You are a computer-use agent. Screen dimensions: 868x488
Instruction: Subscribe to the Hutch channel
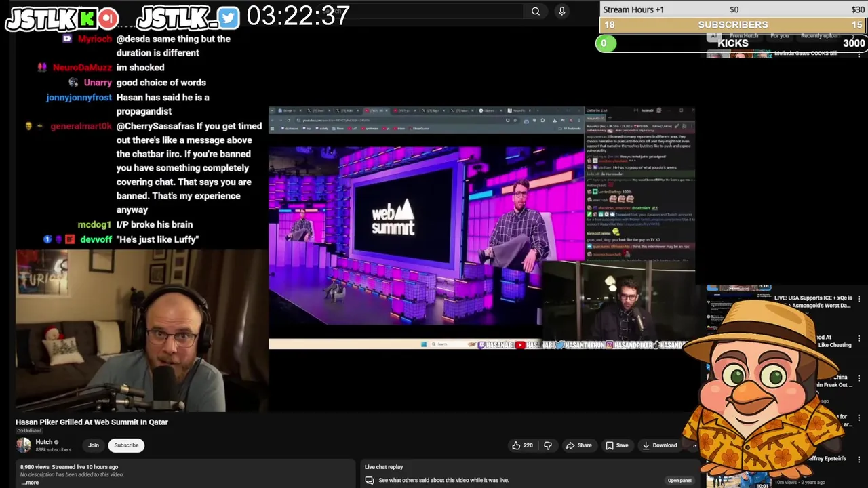tap(126, 445)
